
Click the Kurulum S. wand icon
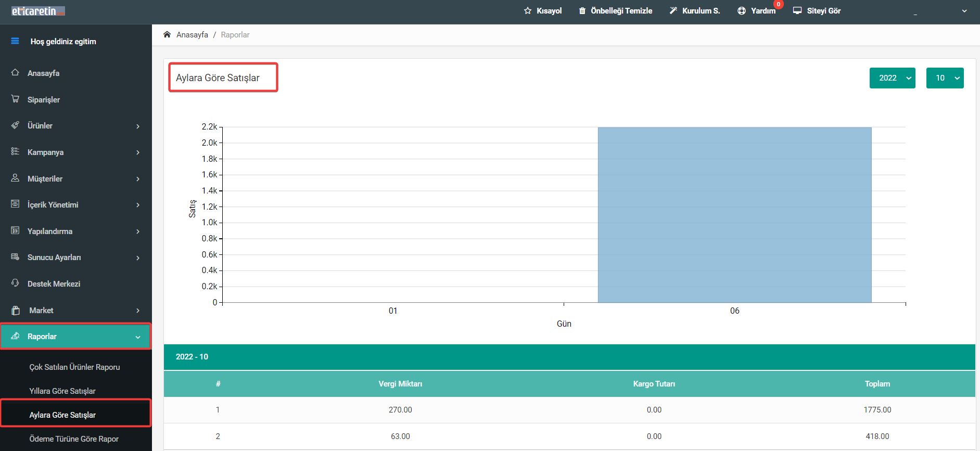pos(673,10)
